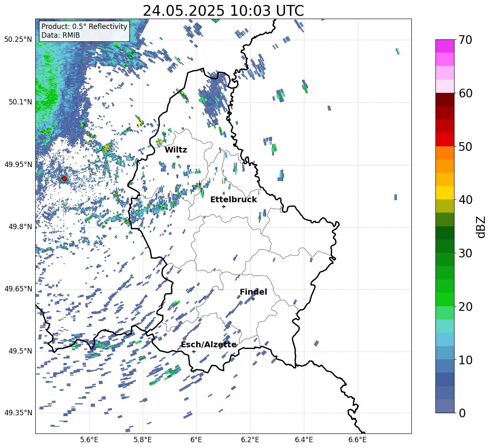This screenshot has width=491, height=448.
Task: Click the bright red colorbar segment near 50
Action: pyautogui.click(x=445, y=140)
